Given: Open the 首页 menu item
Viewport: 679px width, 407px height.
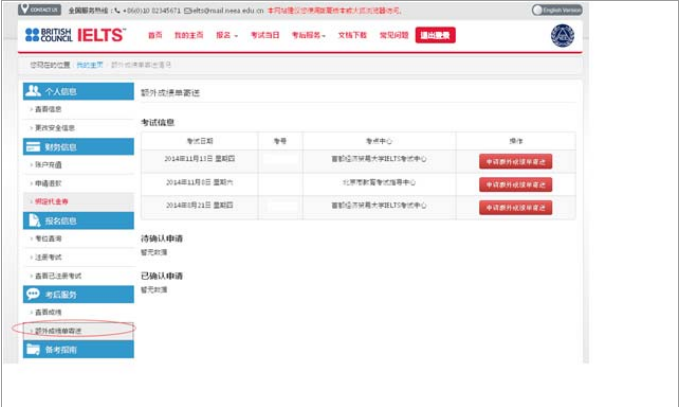Looking at the screenshot, I should [155, 35].
